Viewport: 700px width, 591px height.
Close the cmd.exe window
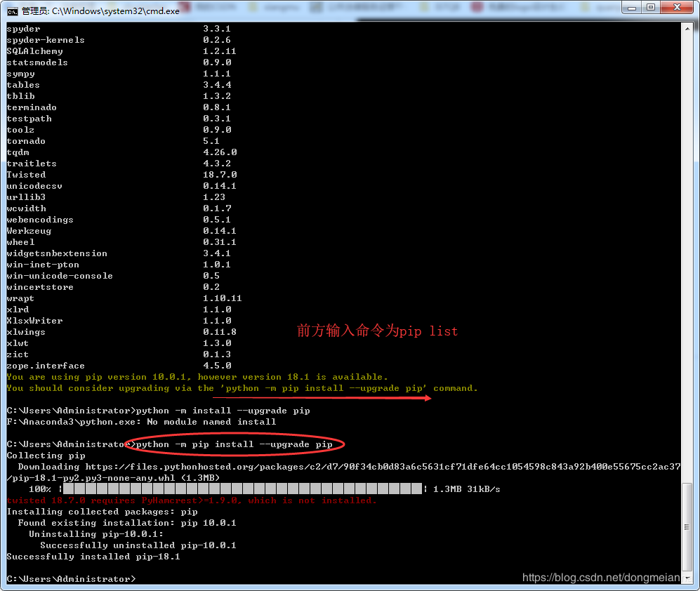coord(677,8)
